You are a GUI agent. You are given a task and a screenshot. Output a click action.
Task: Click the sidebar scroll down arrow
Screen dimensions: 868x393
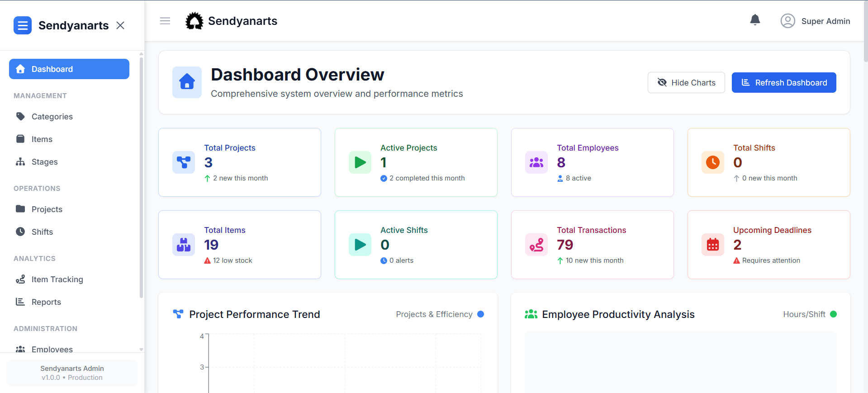pyautogui.click(x=141, y=349)
